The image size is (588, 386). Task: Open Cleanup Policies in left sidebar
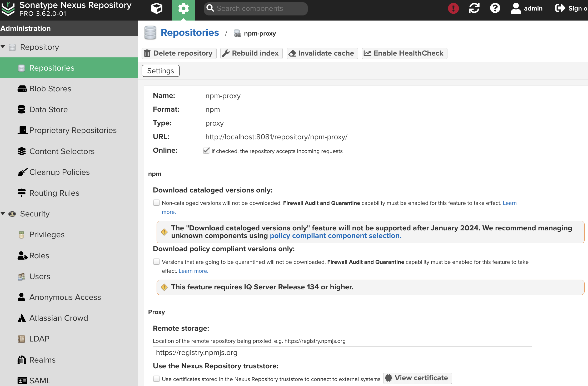59,172
